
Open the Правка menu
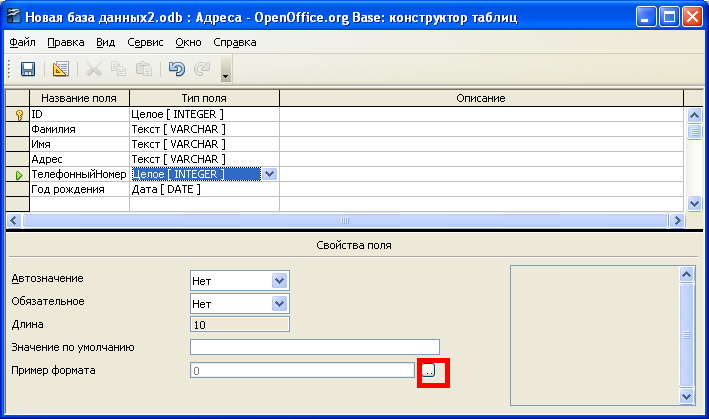point(66,42)
